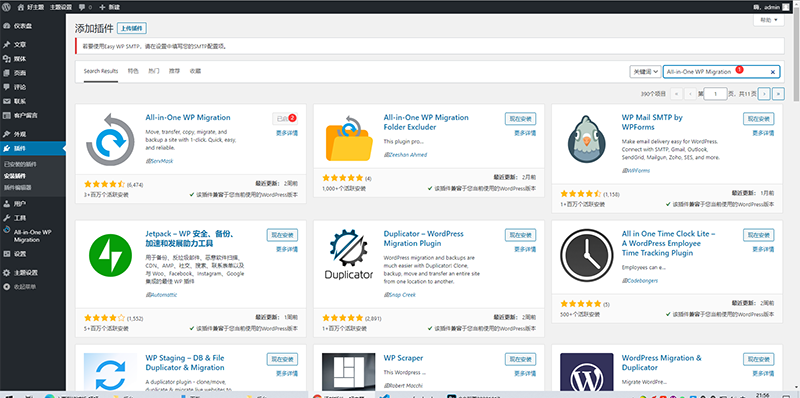The image size is (800, 398).
Task: Switch to the 热门 popular tab
Action: pos(154,71)
